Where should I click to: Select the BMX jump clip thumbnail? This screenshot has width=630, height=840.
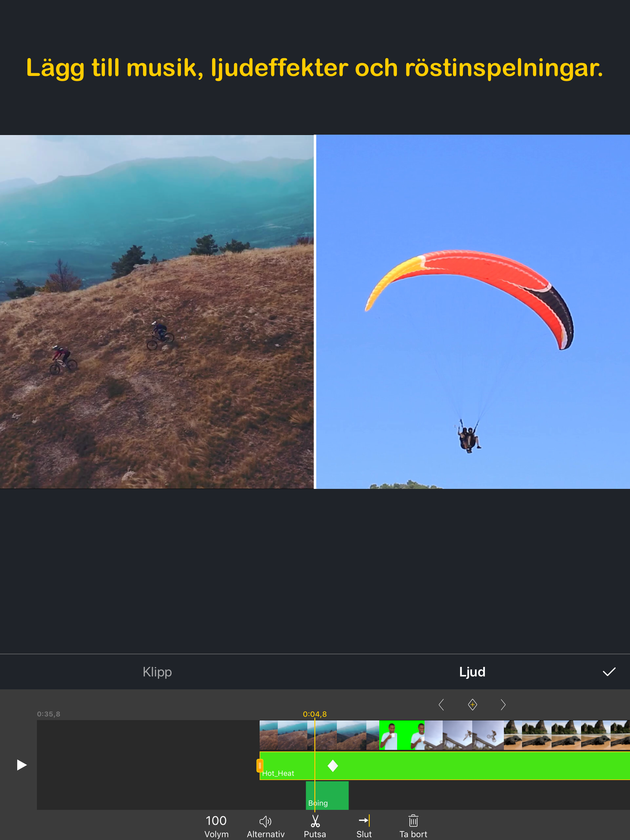[x=467, y=735]
